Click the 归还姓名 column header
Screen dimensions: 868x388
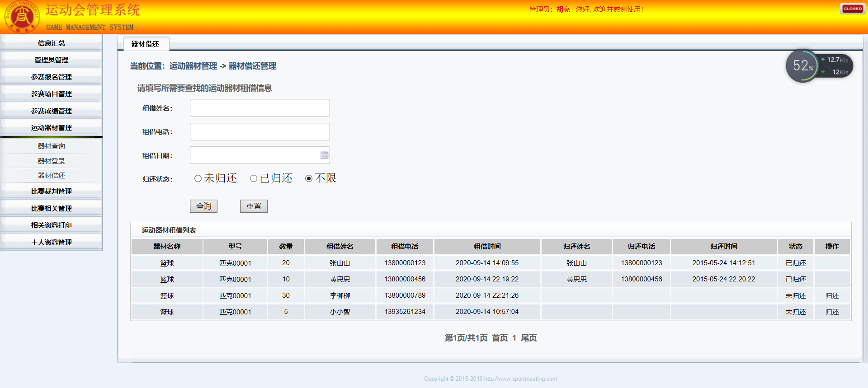click(576, 247)
